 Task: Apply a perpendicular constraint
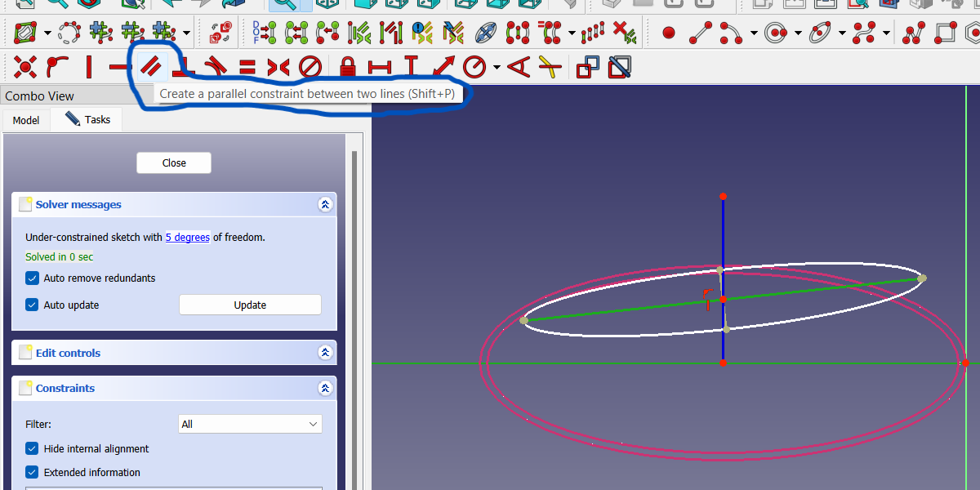tap(181, 67)
